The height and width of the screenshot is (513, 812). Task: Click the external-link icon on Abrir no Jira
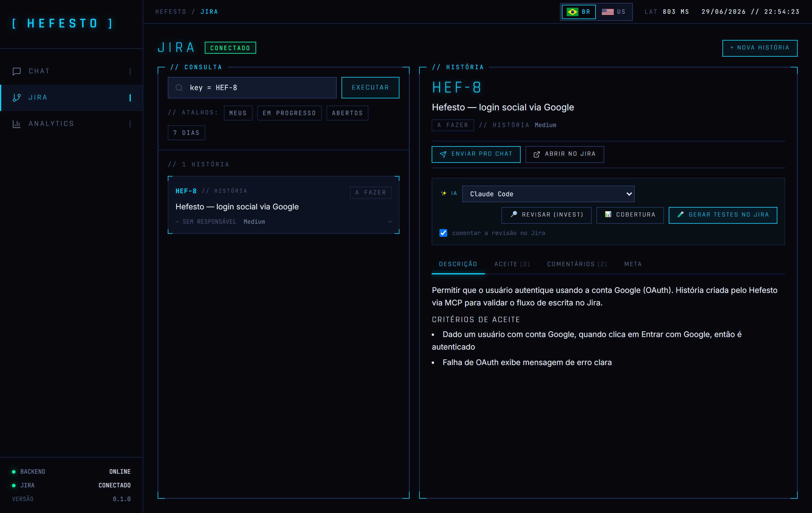point(536,154)
